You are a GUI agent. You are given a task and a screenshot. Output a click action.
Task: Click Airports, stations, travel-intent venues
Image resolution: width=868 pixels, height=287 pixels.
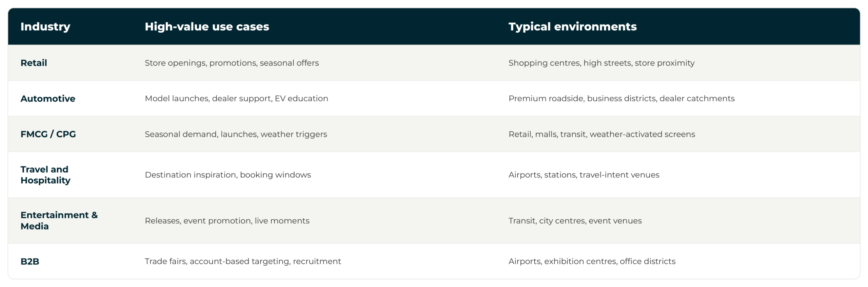[584, 175]
